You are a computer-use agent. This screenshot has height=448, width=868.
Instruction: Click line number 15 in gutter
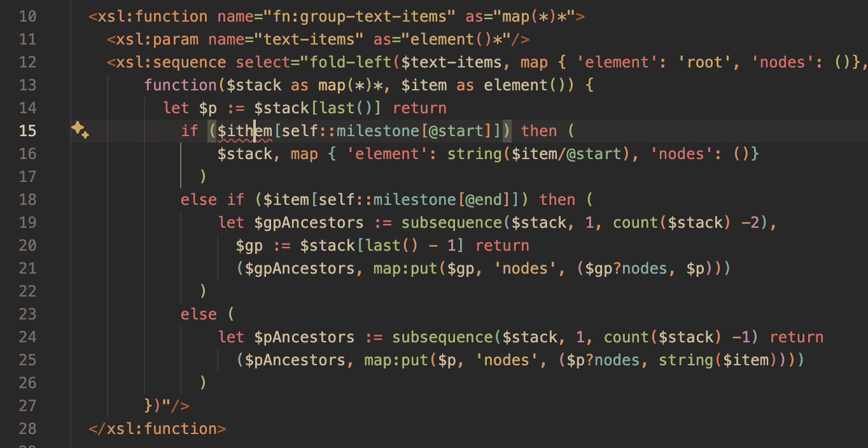click(x=27, y=130)
